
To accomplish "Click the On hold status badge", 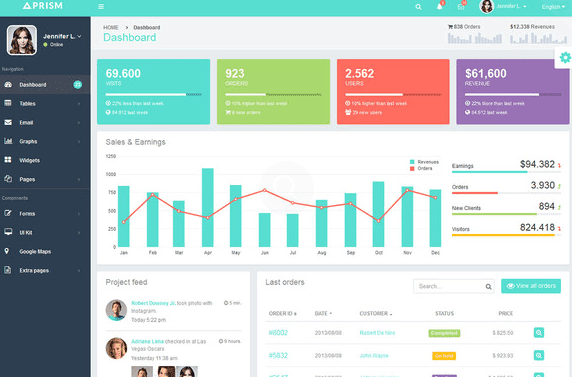I will tap(444, 355).
